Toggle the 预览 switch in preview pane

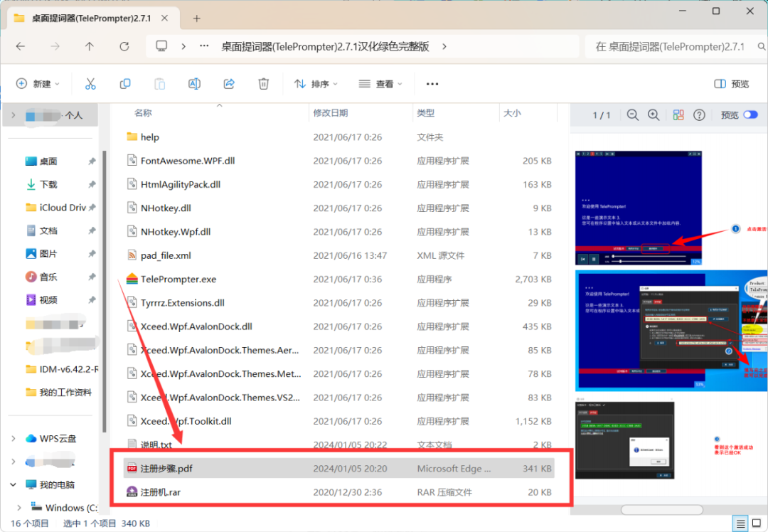750,115
